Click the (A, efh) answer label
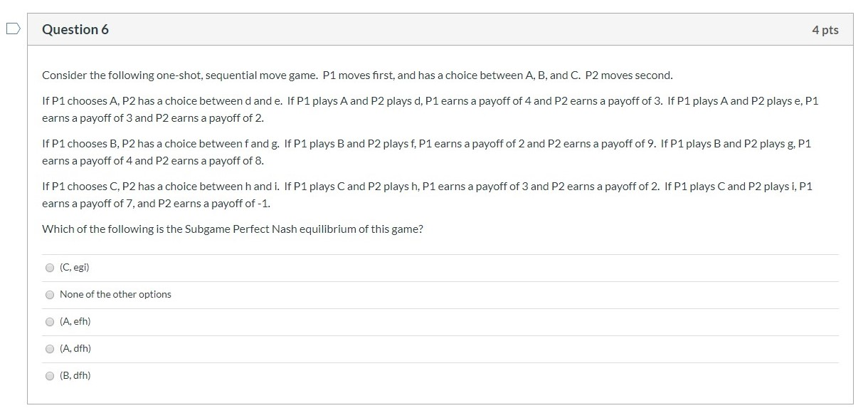The width and height of the screenshot is (868, 413). click(x=75, y=321)
